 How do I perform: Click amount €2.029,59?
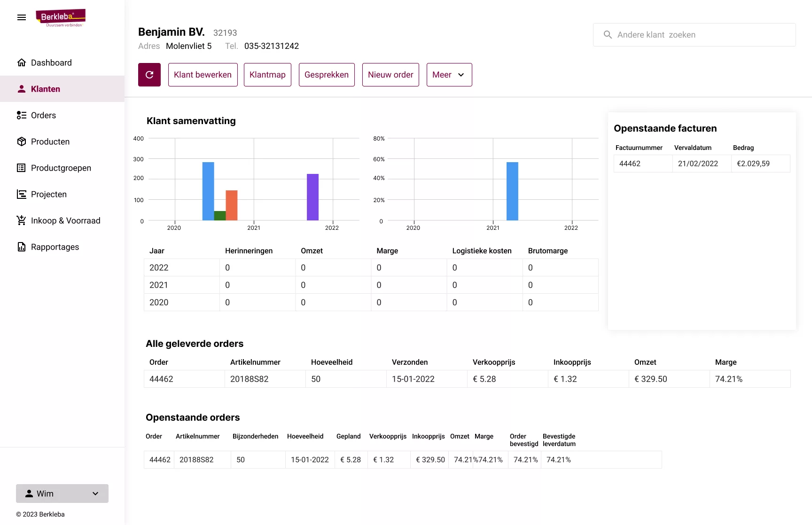point(753,164)
